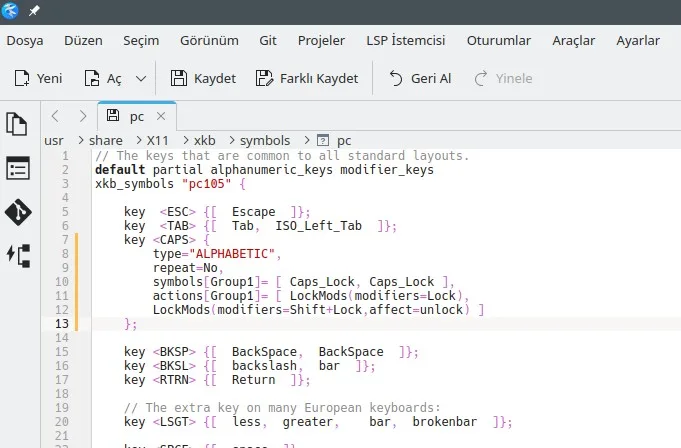Open the Seçim menu
681x448 pixels.
(x=141, y=40)
